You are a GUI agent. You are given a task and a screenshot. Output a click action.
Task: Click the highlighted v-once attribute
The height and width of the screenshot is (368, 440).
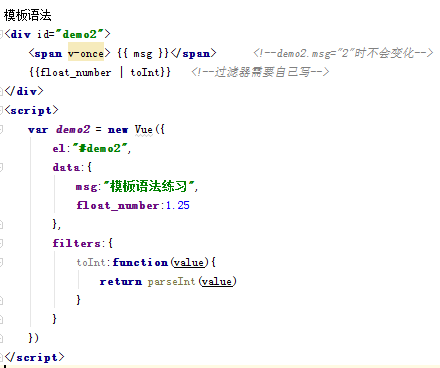coord(86,53)
